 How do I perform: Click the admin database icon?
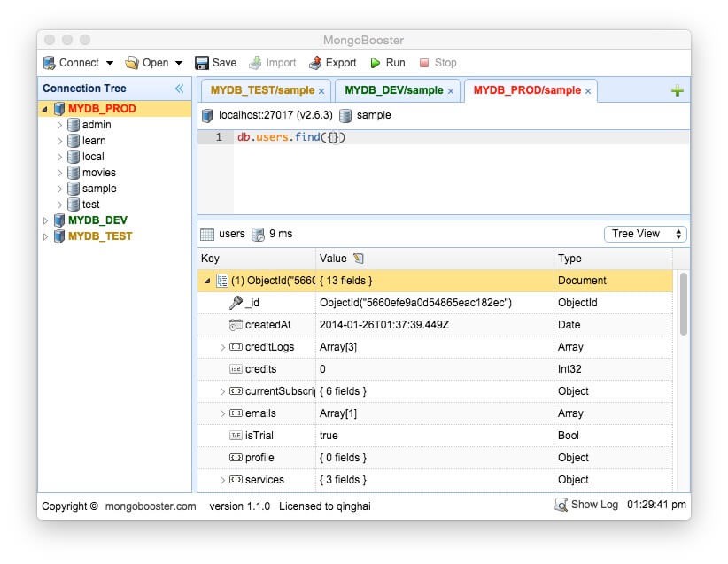pyautogui.click(x=74, y=125)
